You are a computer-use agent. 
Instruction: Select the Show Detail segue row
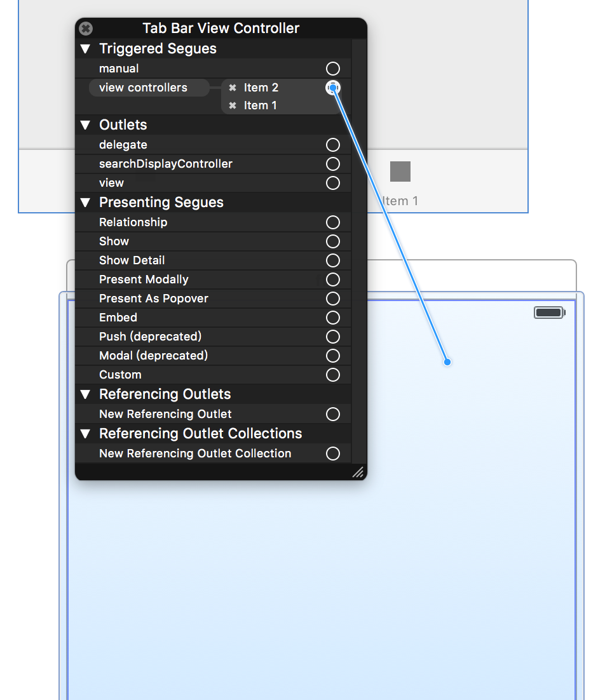click(132, 260)
